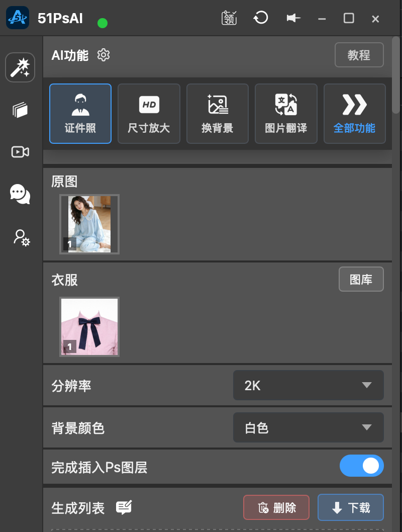Select the 证件照 ID photo function
Viewport: 402px width, 532px height.
[x=80, y=114]
